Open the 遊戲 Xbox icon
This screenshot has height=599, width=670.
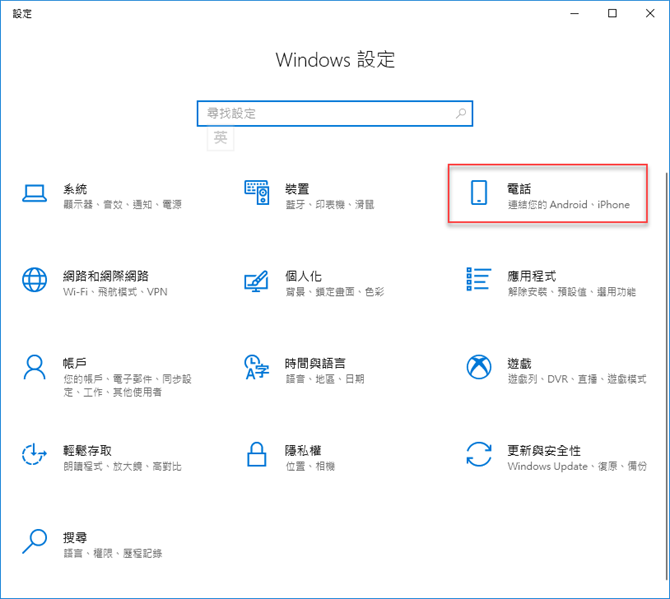(x=479, y=367)
